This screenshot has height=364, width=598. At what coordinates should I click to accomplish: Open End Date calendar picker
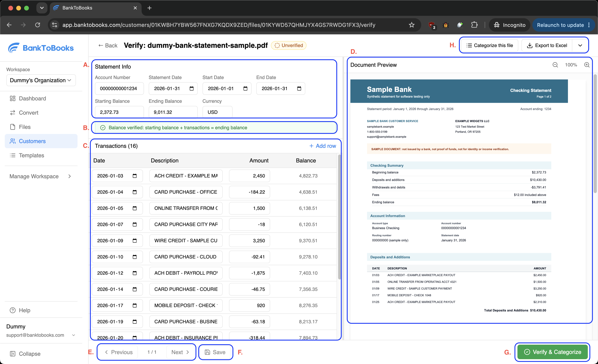pos(299,89)
